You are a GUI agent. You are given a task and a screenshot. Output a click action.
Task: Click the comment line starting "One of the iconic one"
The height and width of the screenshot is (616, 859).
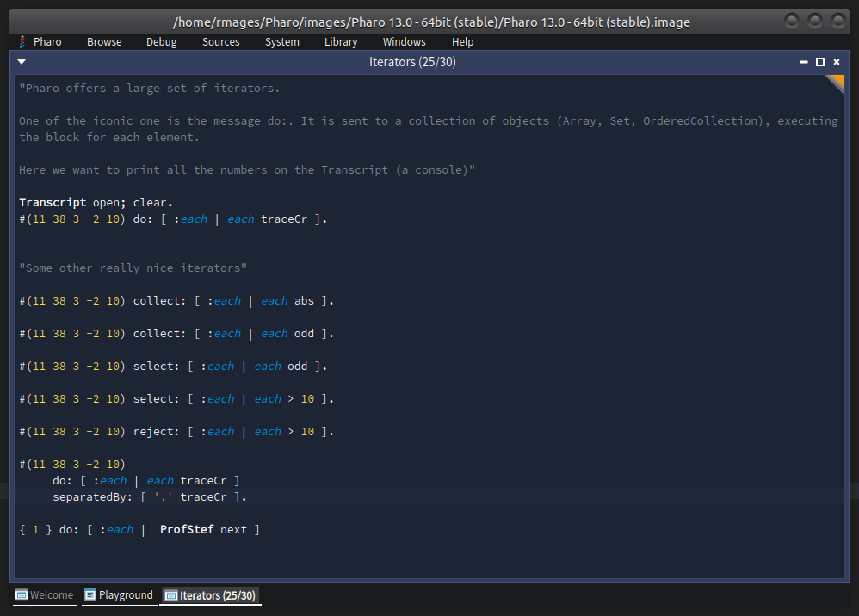point(429,121)
